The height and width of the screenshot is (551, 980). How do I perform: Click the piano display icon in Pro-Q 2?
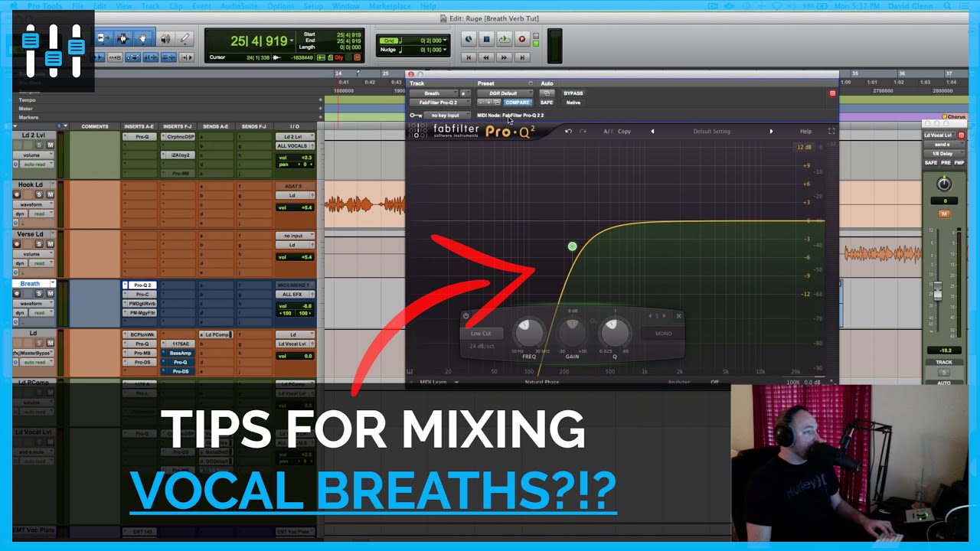410,372
